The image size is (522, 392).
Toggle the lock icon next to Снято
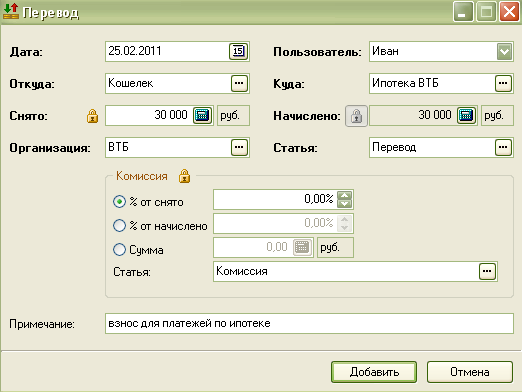92,116
